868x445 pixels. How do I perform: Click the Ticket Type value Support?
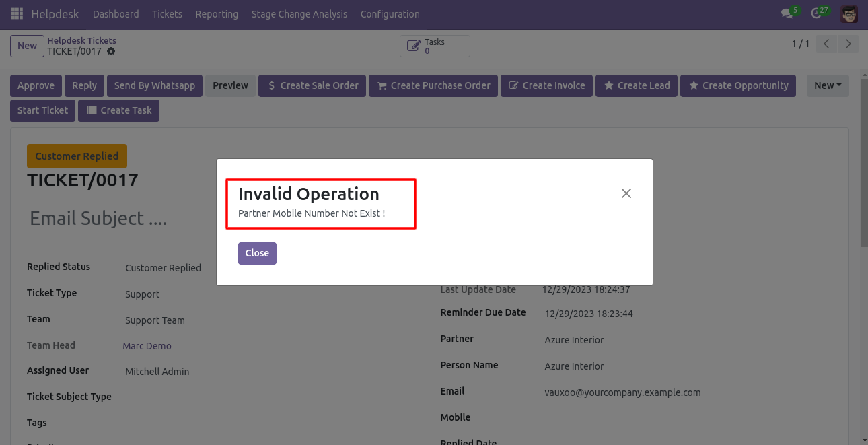(x=143, y=294)
